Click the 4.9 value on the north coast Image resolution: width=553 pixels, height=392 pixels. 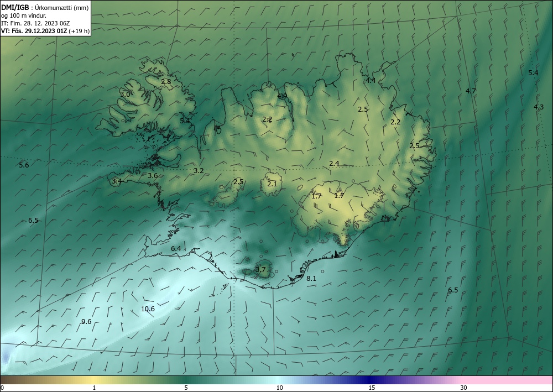282,96
